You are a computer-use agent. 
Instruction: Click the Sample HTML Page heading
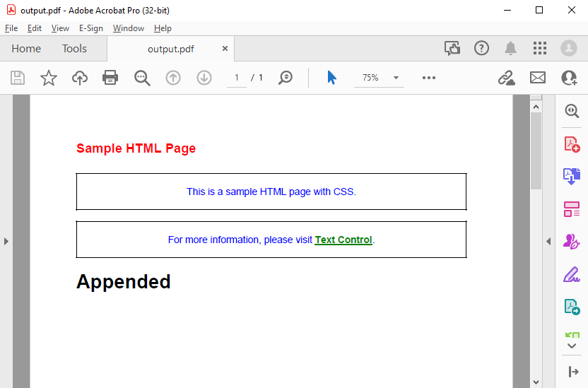(136, 148)
